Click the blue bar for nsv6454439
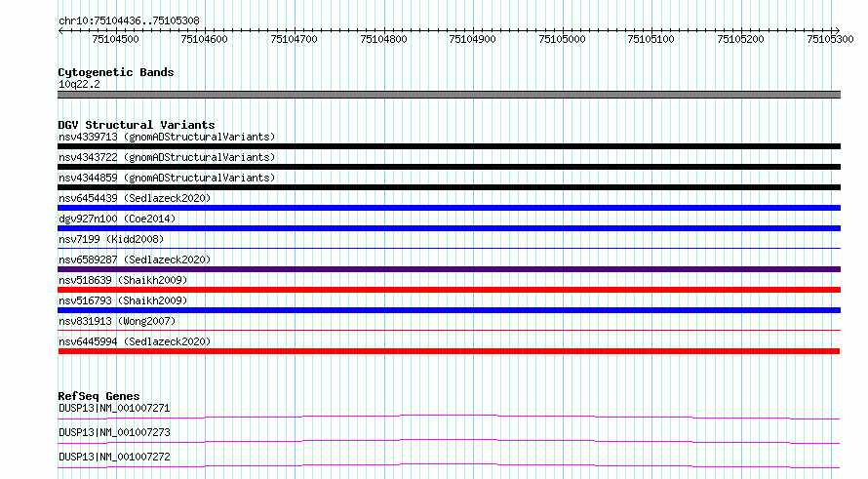This screenshot has height=479, width=868. pyautogui.click(x=449, y=208)
